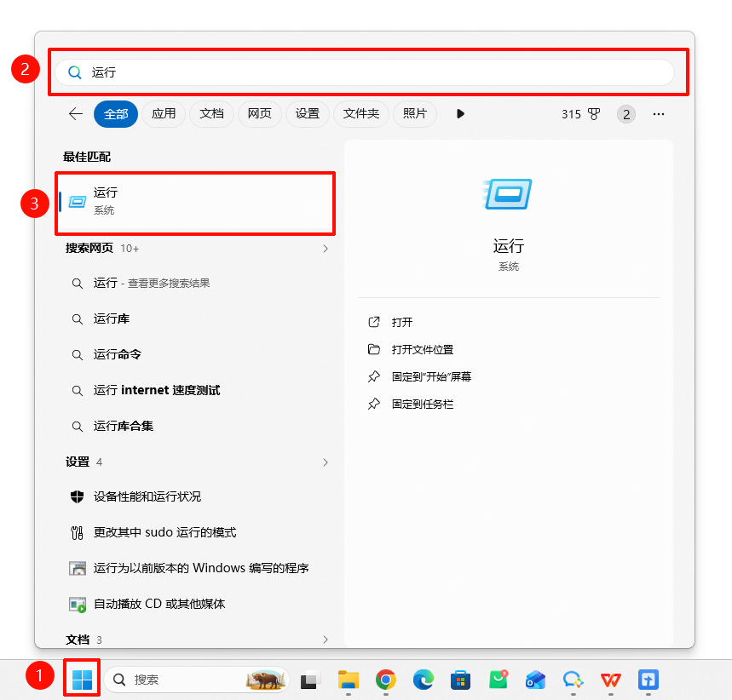Switch to the 应用 filter tab

click(164, 113)
